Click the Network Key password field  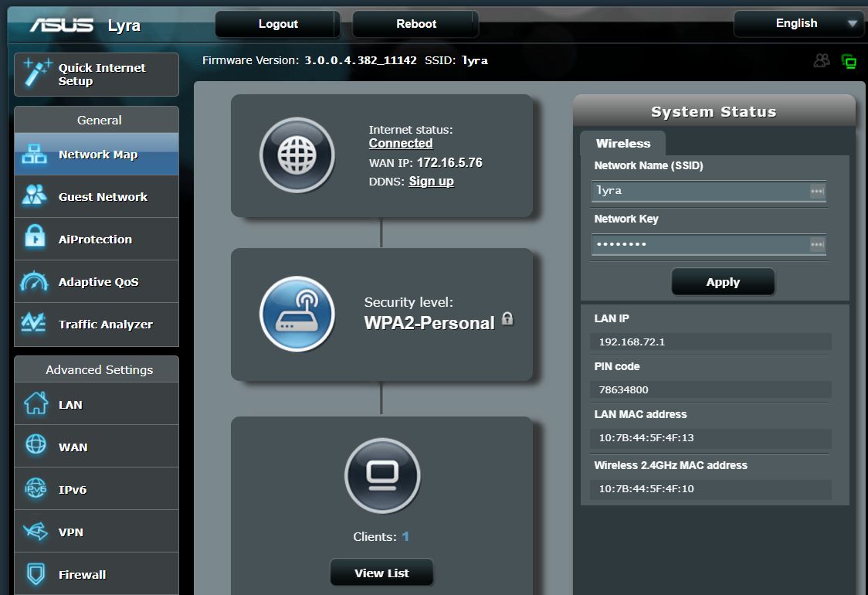tap(709, 244)
